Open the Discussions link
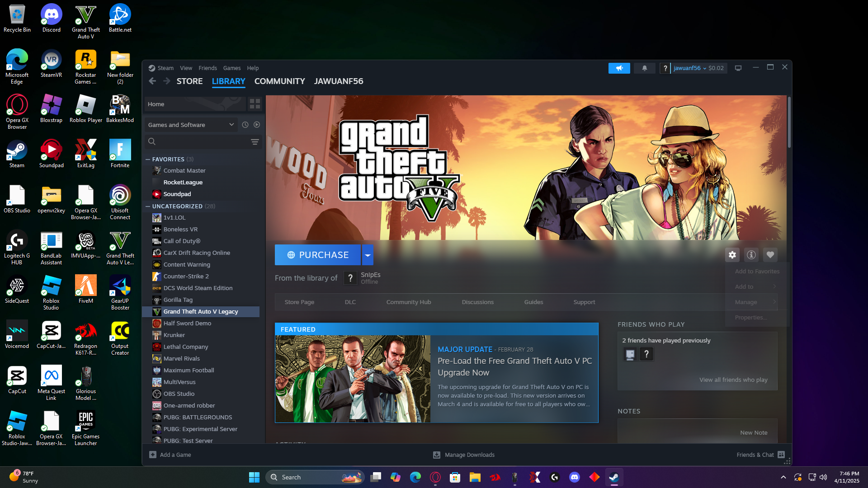 (x=478, y=302)
